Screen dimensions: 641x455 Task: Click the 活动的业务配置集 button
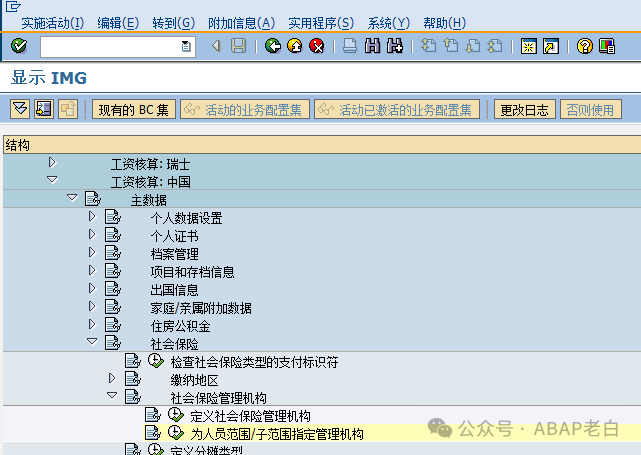coord(245,110)
